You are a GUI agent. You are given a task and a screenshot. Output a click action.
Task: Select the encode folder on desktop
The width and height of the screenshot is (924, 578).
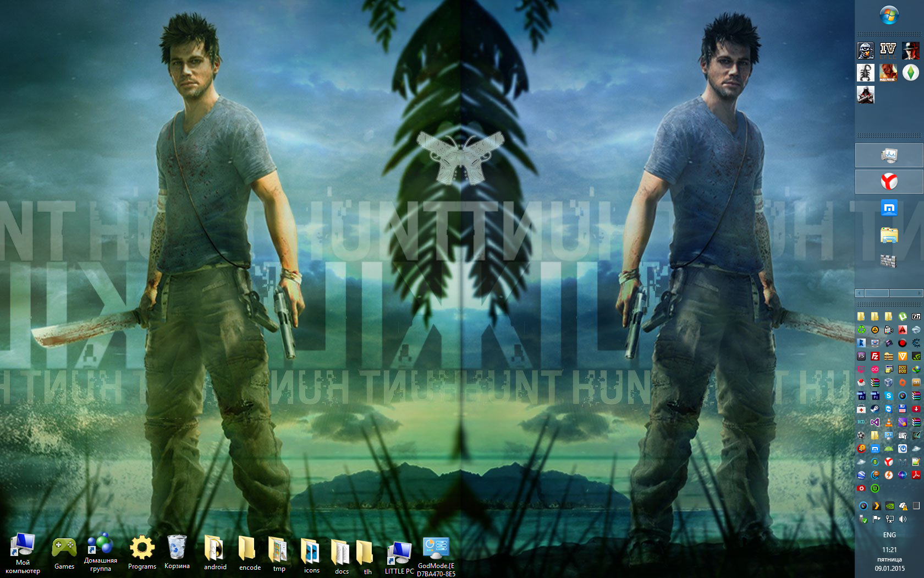coord(250,553)
